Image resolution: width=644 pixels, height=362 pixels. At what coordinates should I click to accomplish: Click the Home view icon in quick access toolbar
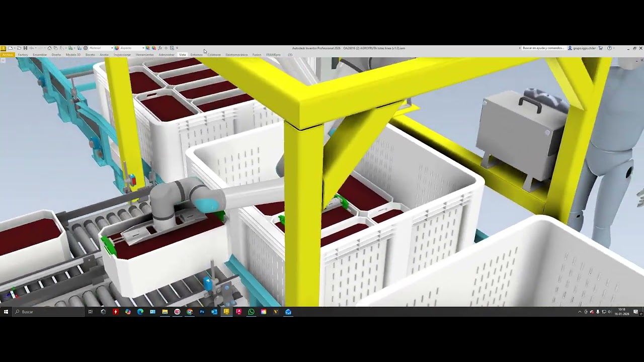tap(49, 48)
